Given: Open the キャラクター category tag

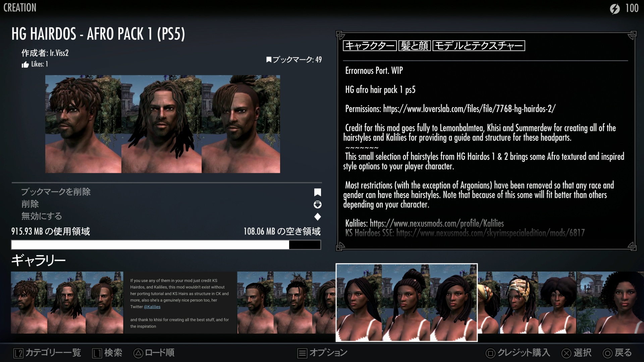Looking at the screenshot, I should (x=370, y=46).
